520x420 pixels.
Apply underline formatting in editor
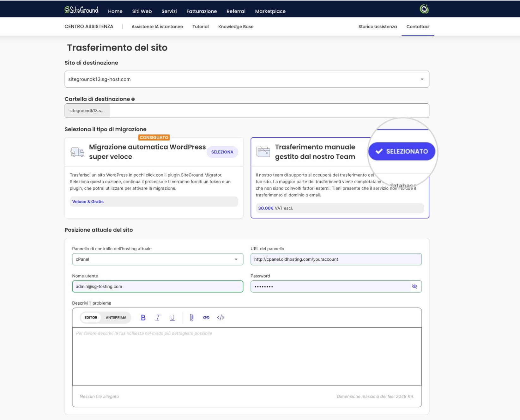pos(172,318)
